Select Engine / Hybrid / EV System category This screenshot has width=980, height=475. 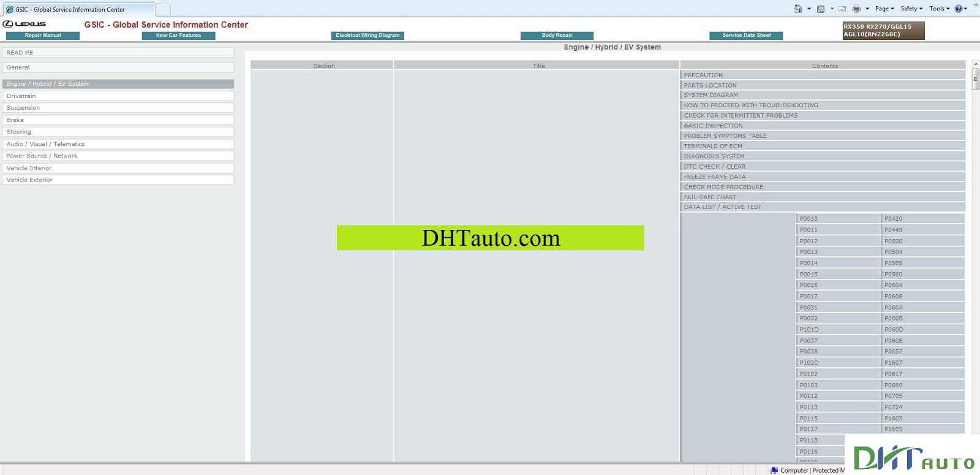coord(118,84)
